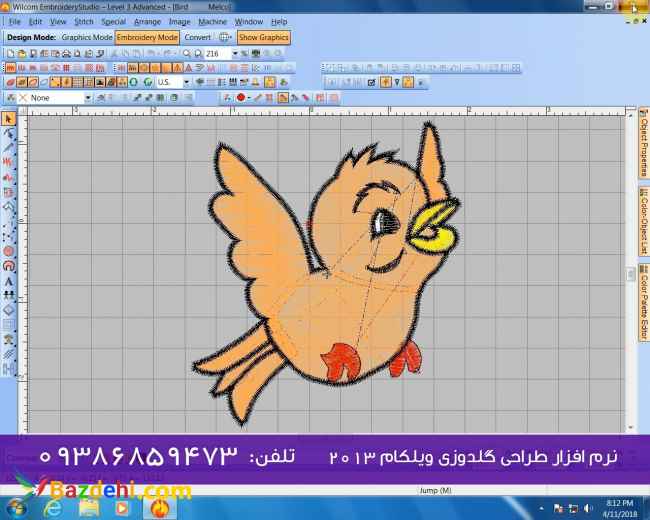Image resolution: width=650 pixels, height=520 pixels.
Task: Toggle Show Graphics
Action: click(x=263, y=38)
